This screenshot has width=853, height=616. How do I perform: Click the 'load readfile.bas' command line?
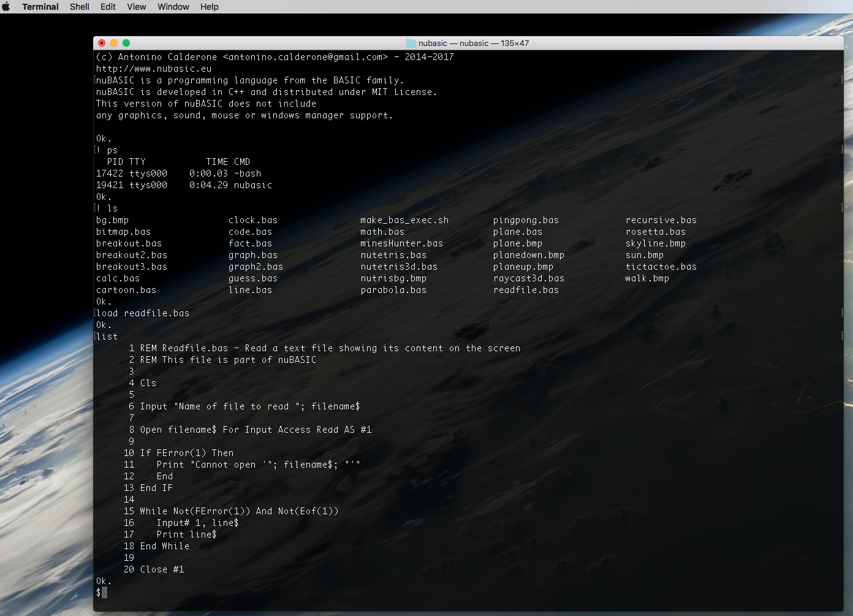(x=143, y=313)
